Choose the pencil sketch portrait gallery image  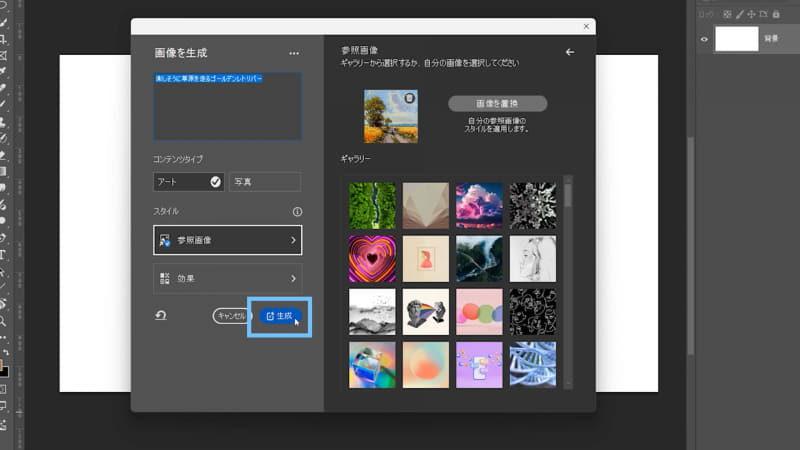pyautogui.click(x=533, y=259)
